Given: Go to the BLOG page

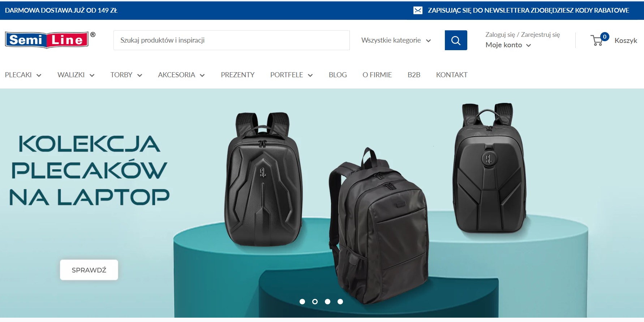Looking at the screenshot, I should click(x=338, y=75).
